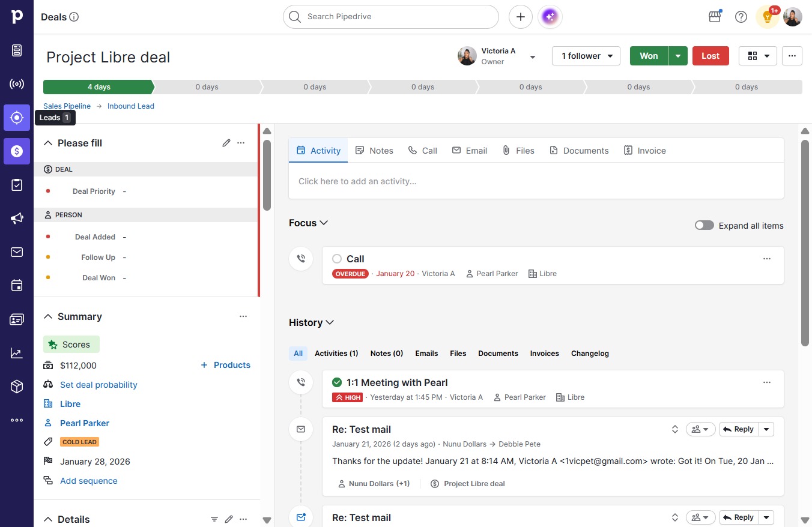
Task: Open the Sales Pipeline breadcrumb link
Action: pyautogui.click(x=67, y=106)
